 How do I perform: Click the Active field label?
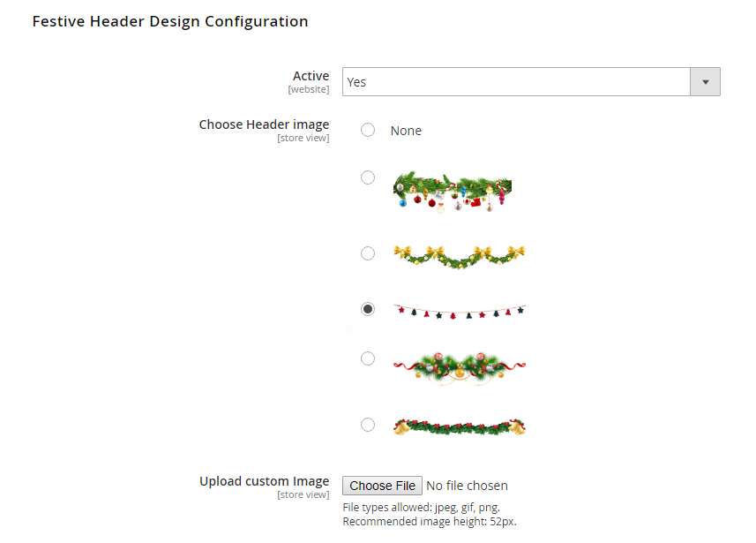[x=311, y=77]
